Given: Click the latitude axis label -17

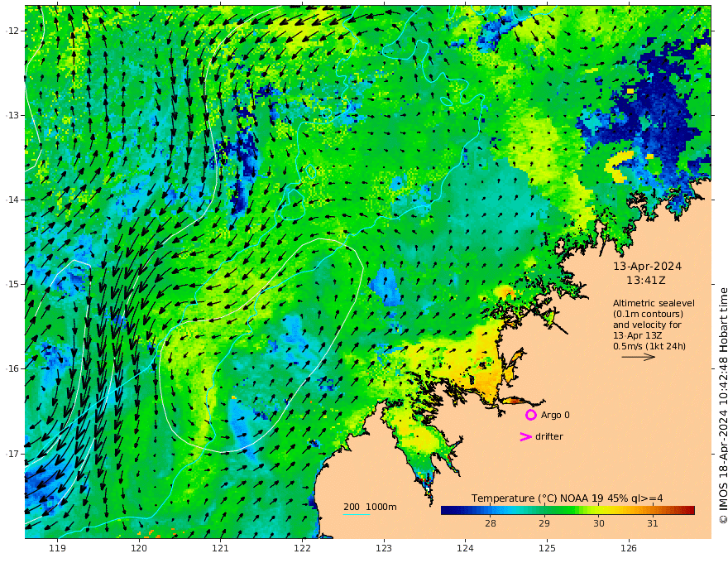Looking at the screenshot, I should [12, 454].
